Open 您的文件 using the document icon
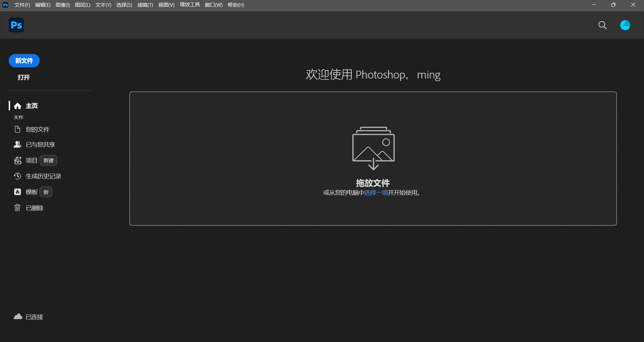This screenshot has height=342, width=644. [17, 129]
